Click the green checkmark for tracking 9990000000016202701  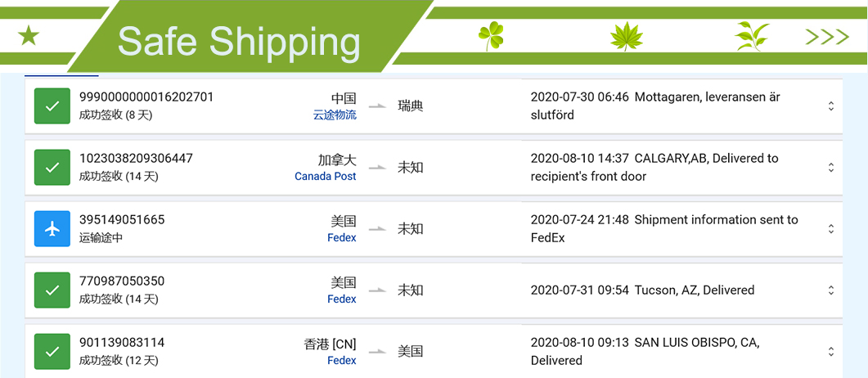click(x=52, y=106)
